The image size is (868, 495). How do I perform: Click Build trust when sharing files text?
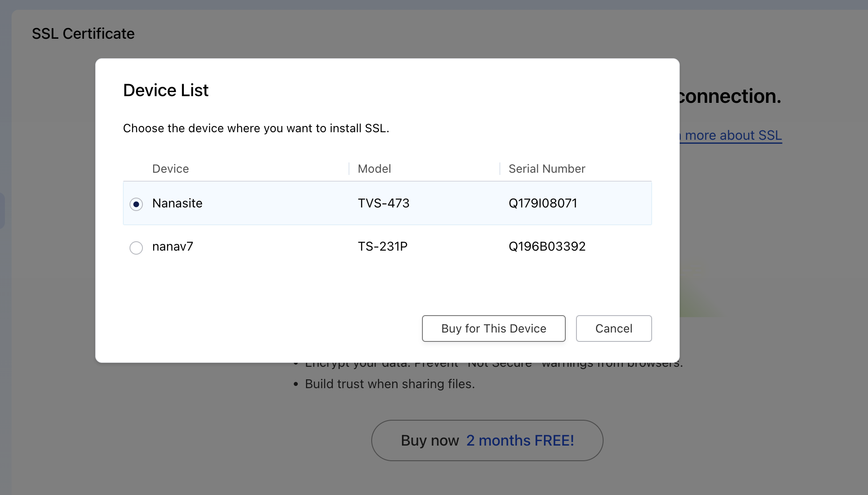coord(389,384)
